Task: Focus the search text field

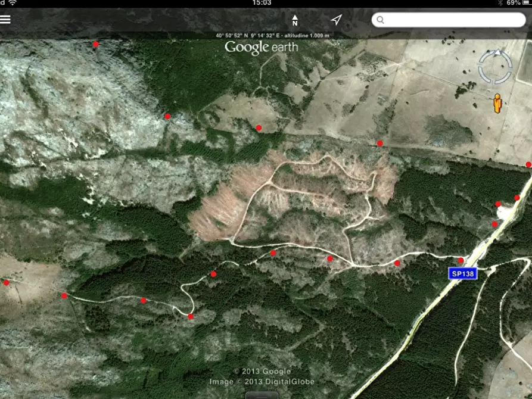Action: click(453, 20)
